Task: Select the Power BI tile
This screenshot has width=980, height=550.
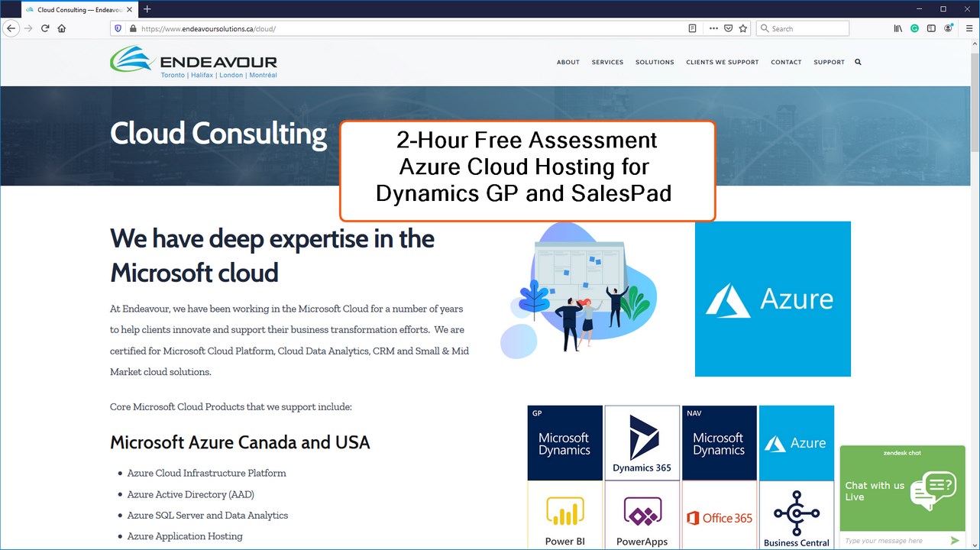Action: [564, 516]
